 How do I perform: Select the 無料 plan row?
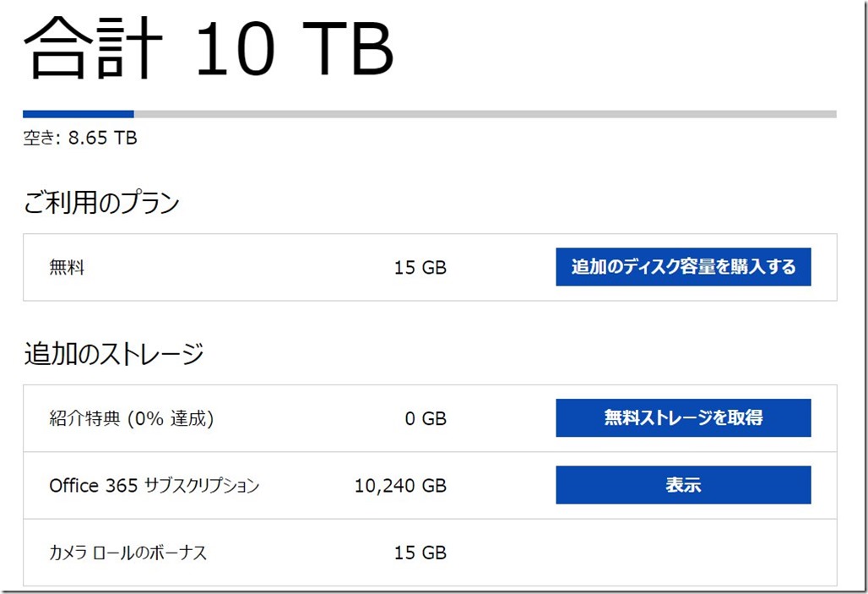click(253, 267)
